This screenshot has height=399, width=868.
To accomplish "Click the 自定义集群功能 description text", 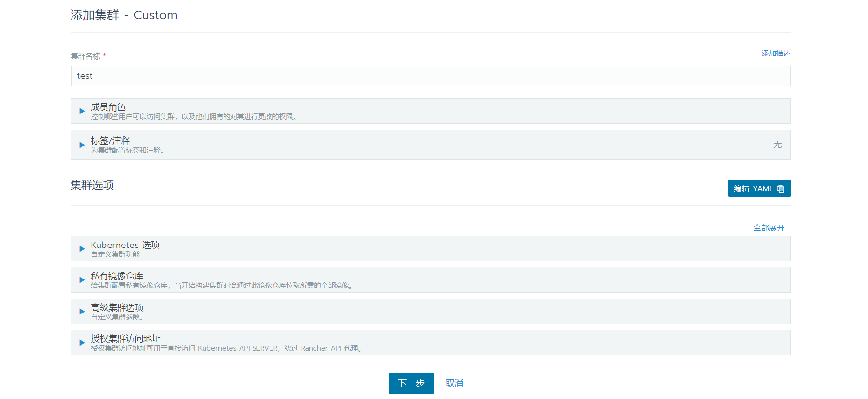I will point(115,254).
